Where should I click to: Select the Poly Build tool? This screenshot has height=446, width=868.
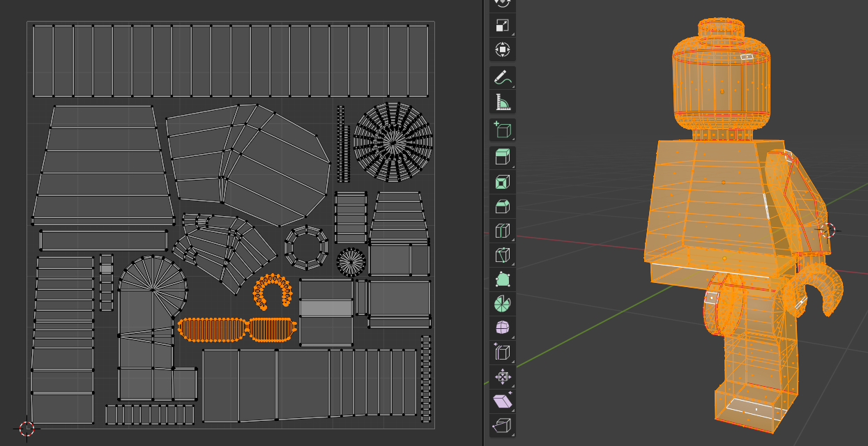point(503,279)
